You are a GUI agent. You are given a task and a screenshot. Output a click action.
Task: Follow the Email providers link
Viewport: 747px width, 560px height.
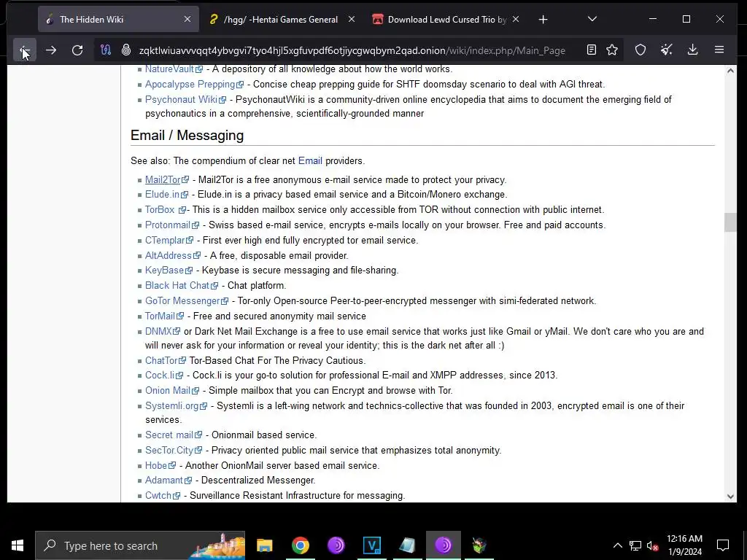click(x=310, y=161)
